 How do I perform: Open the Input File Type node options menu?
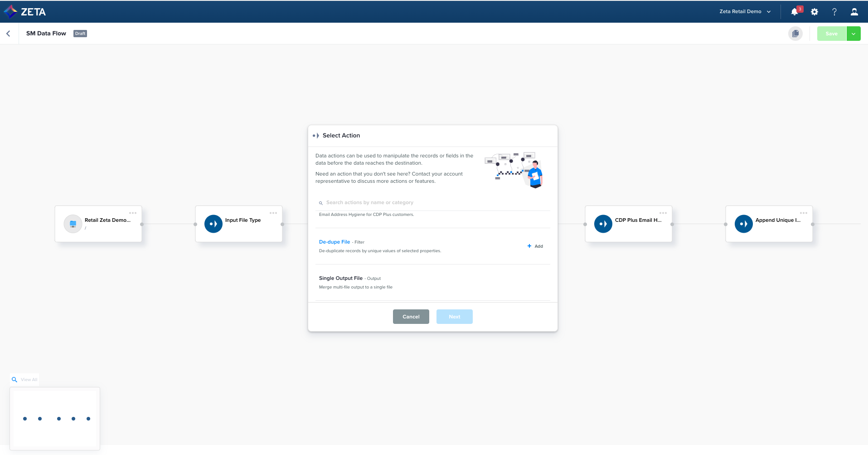pos(273,213)
